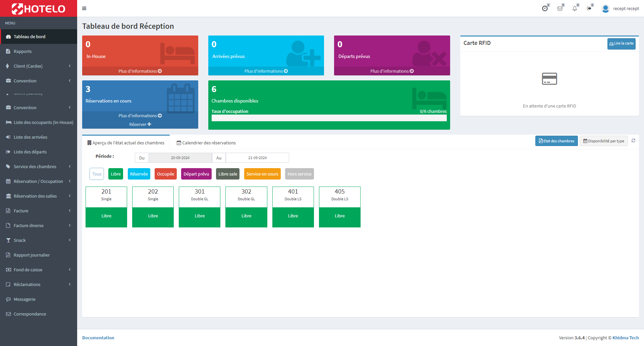
Task: Open Rapports in the sidebar
Action: (22, 51)
